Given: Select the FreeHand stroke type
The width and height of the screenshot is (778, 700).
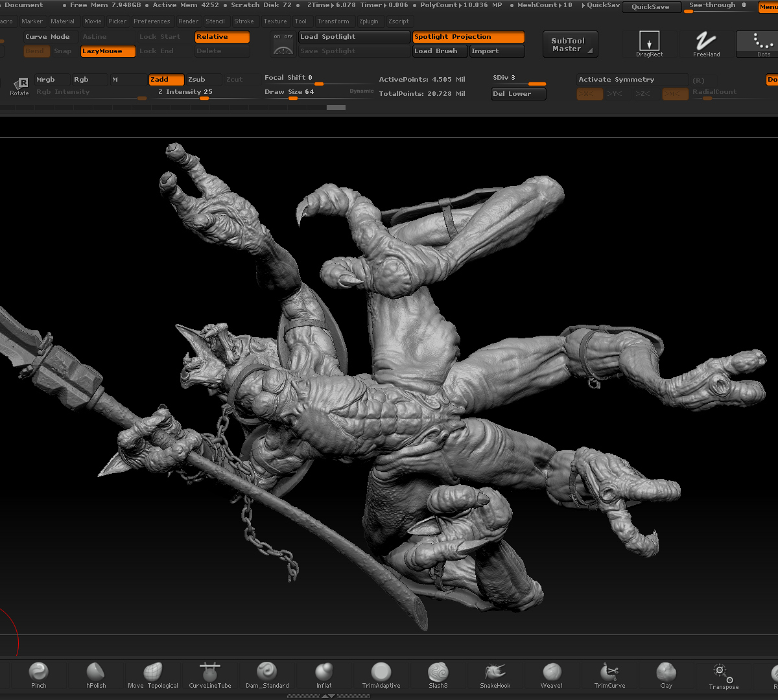Looking at the screenshot, I should point(706,44).
